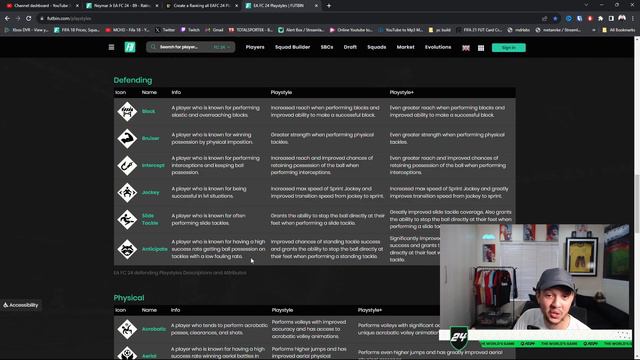Open the Market menu
Image resolution: width=640 pixels, height=360 pixels.
(406, 47)
